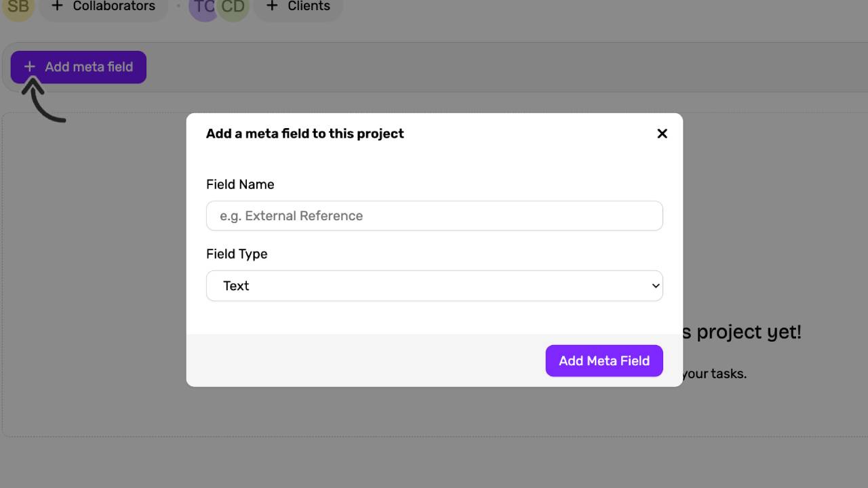Click the plus icon in Add meta field
This screenshot has height=488, width=868.
point(30,67)
